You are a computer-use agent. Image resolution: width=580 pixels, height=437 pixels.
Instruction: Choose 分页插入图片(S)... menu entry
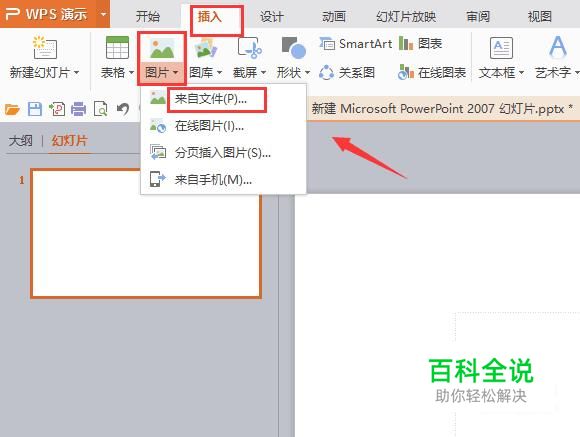pos(223,152)
